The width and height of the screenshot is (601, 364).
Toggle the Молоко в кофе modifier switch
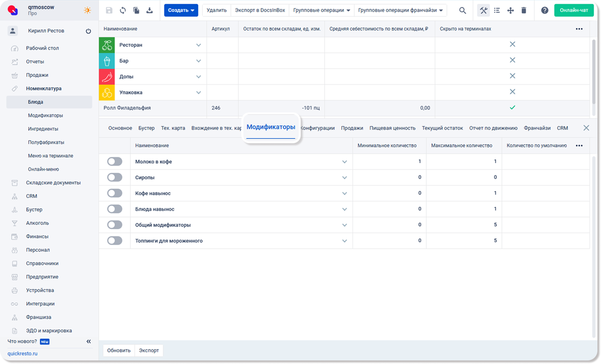coord(115,161)
